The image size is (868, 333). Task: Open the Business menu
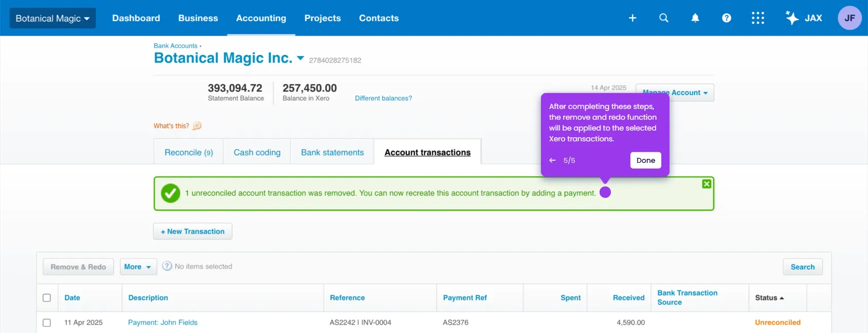[x=198, y=18]
